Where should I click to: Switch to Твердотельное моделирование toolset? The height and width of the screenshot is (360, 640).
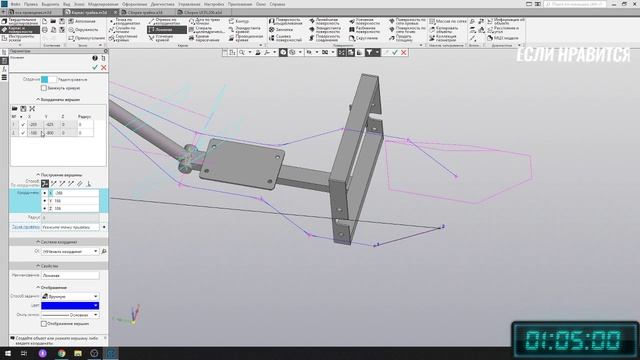click(20, 21)
